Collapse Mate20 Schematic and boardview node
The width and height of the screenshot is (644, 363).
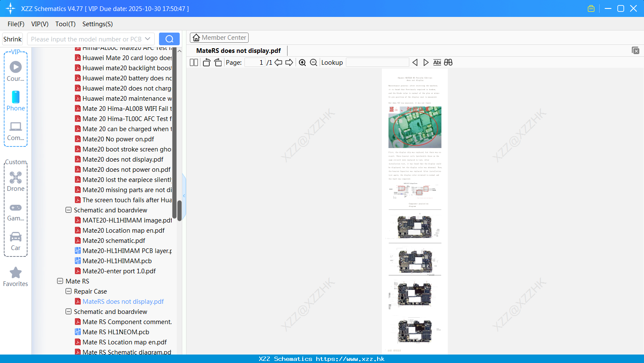point(69,210)
